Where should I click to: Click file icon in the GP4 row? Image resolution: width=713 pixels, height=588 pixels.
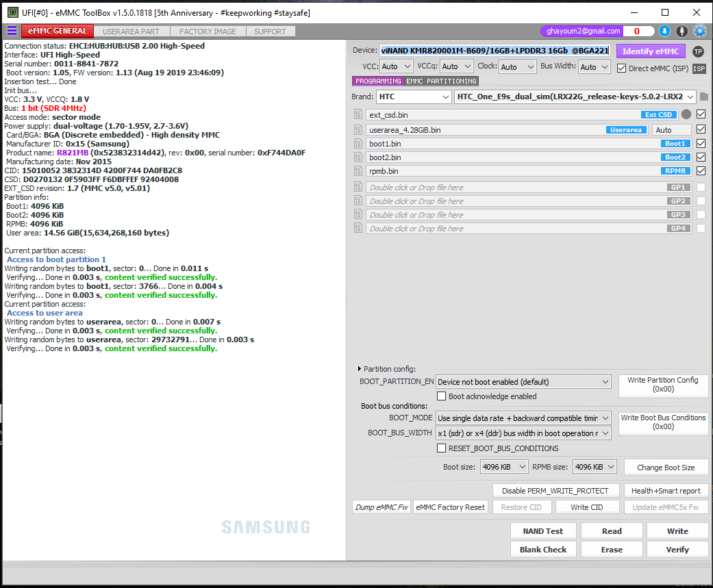358,228
